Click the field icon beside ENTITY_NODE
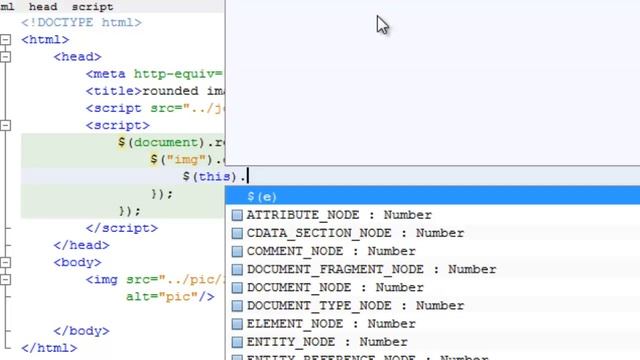640x360 pixels. coord(237,342)
